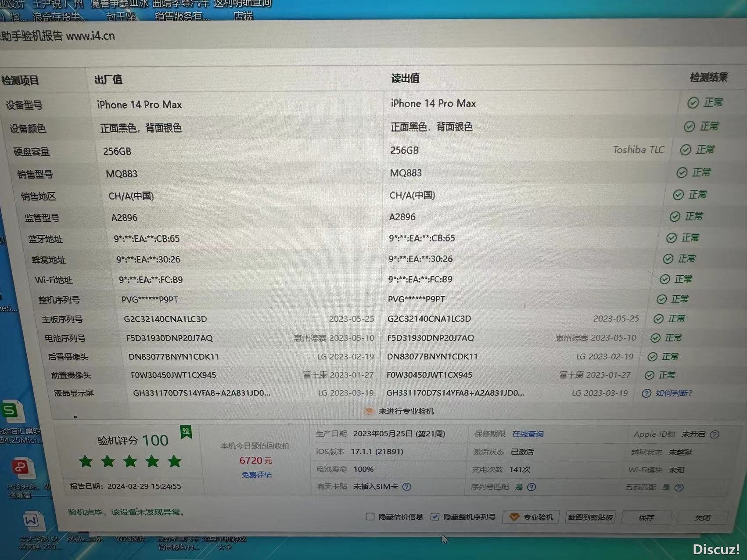The image size is (747, 560).
Task: Click the 报告日期 2024-02-29 15:24:55 text
Action: [126, 486]
